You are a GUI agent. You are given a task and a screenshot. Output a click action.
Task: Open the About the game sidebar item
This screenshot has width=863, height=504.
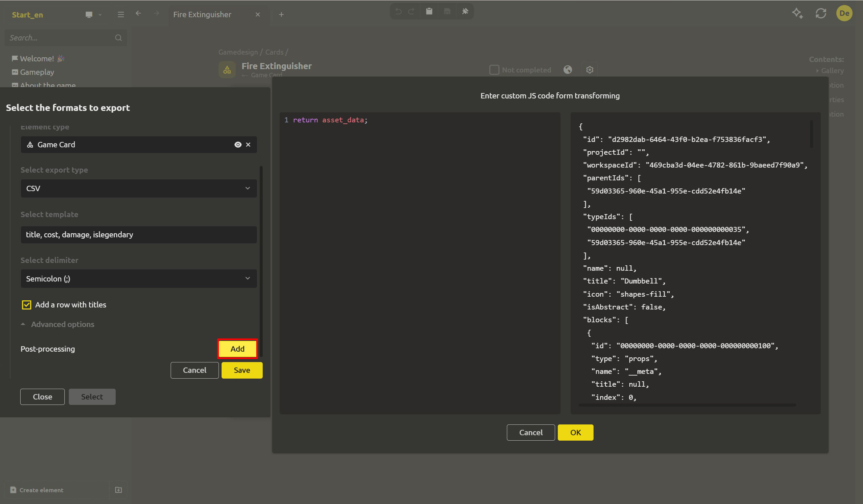point(44,85)
